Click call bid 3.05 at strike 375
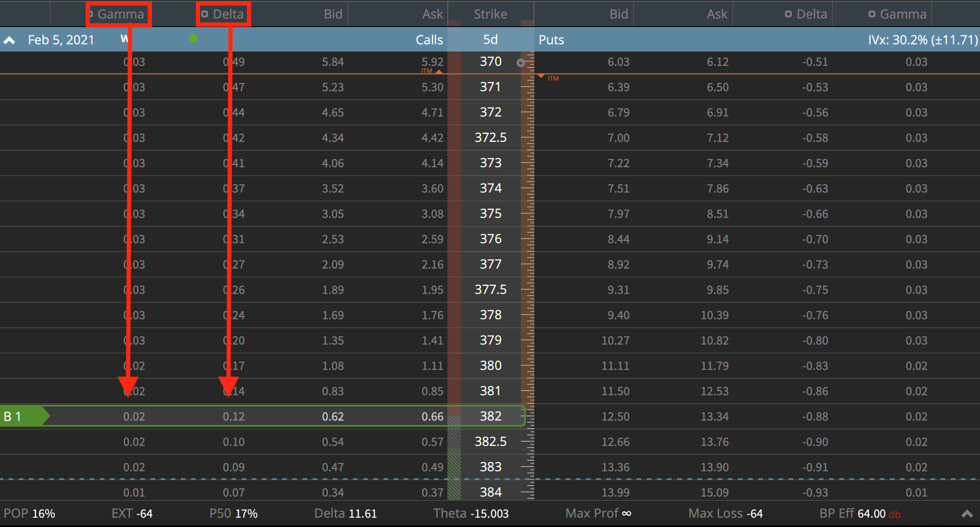 pyautogui.click(x=333, y=214)
